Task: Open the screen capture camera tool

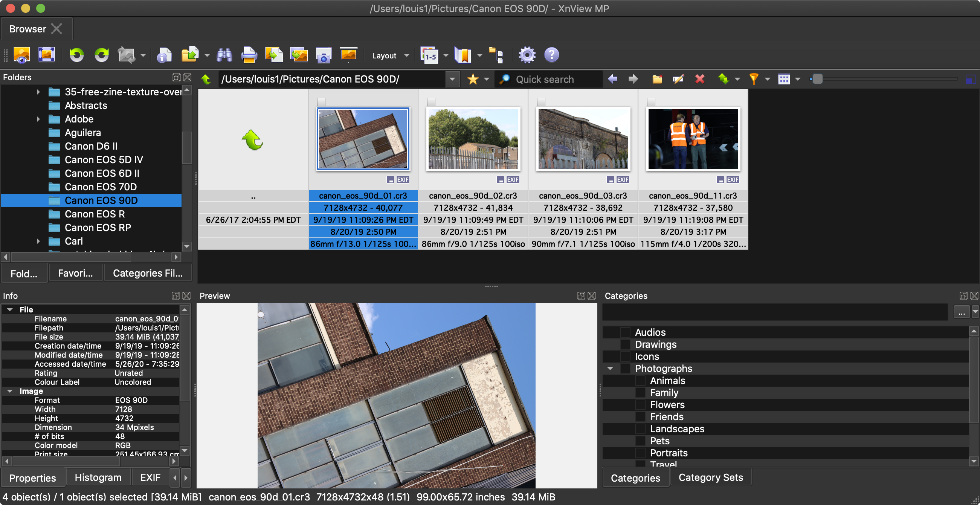Action: point(324,55)
